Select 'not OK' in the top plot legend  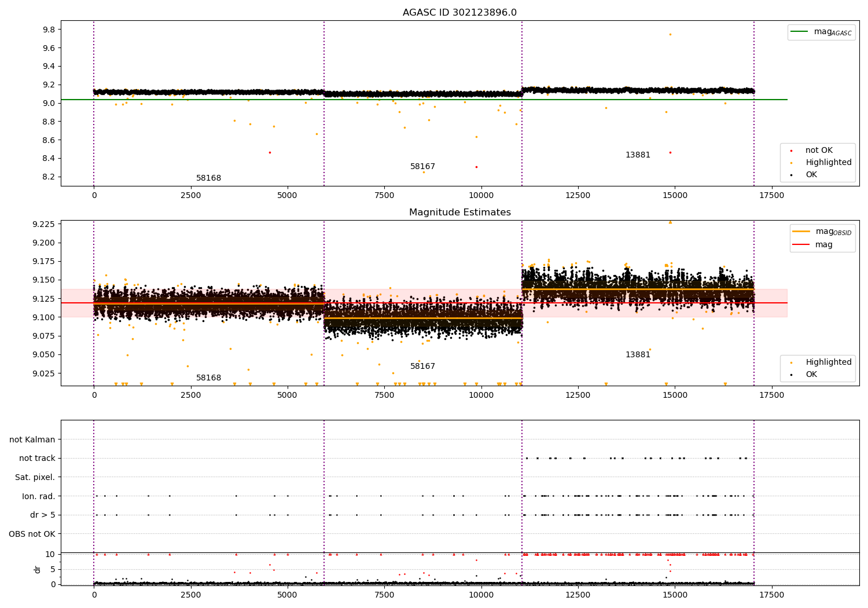(x=819, y=150)
